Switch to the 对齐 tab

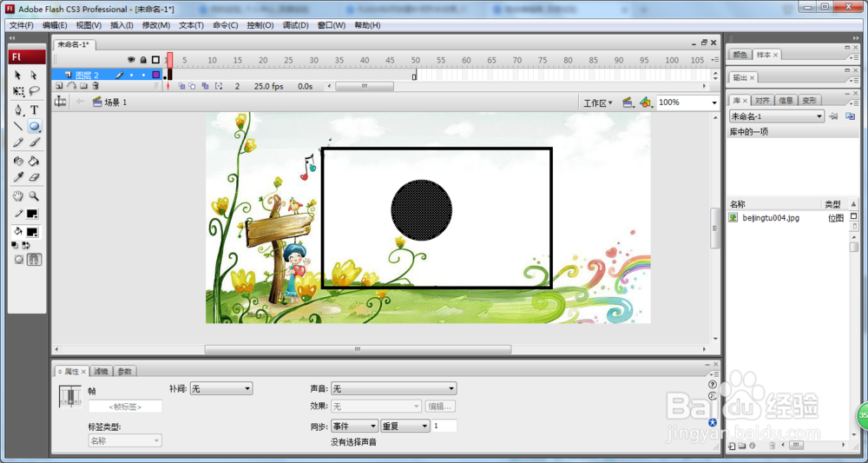coord(762,101)
